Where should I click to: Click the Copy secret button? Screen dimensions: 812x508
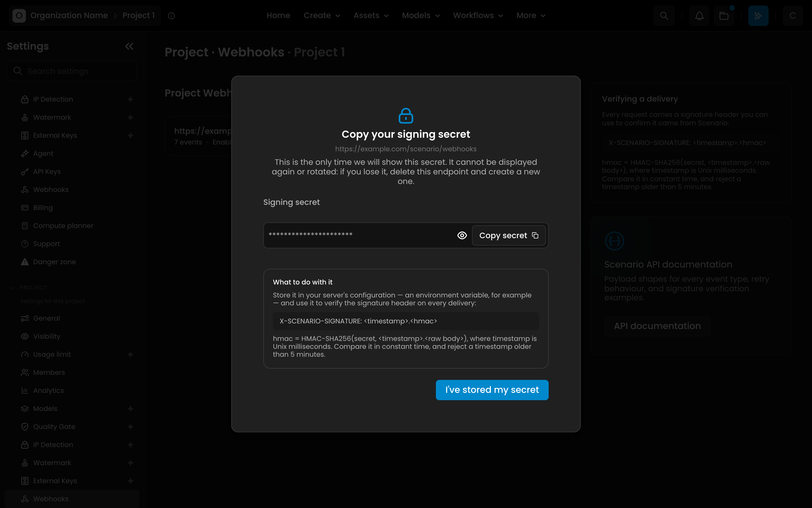[509, 236]
